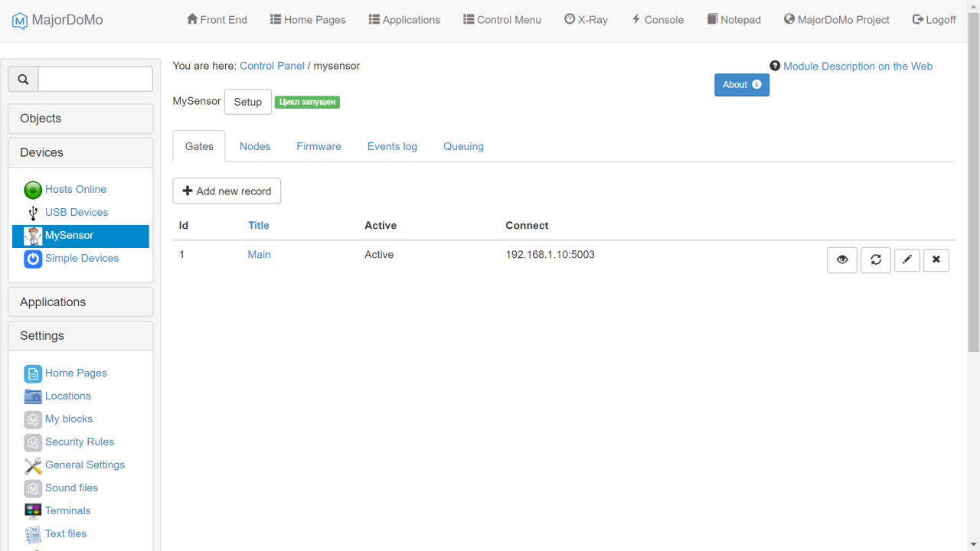
Task: Open Terminals in Settings list
Action: point(67,510)
